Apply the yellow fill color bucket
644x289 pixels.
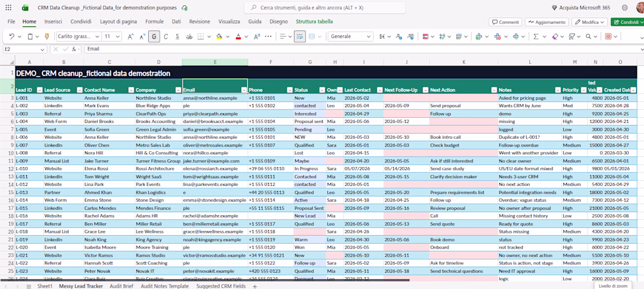coord(220,36)
